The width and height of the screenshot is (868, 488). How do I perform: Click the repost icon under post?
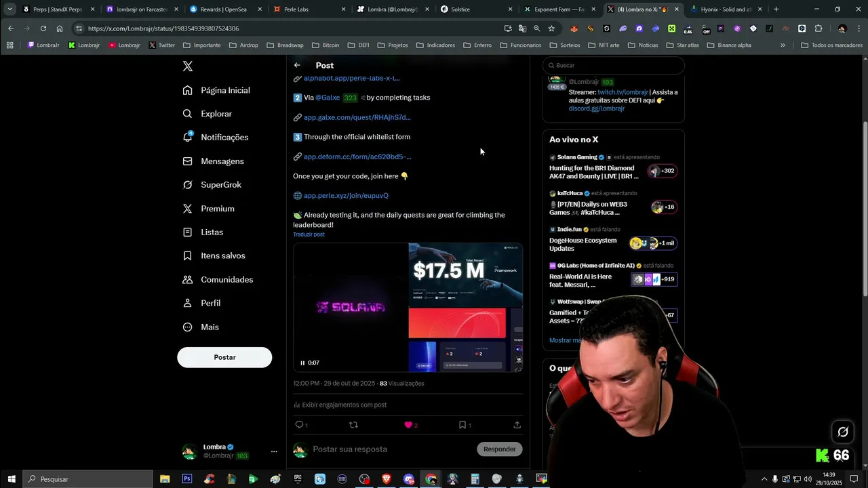pos(353,425)
